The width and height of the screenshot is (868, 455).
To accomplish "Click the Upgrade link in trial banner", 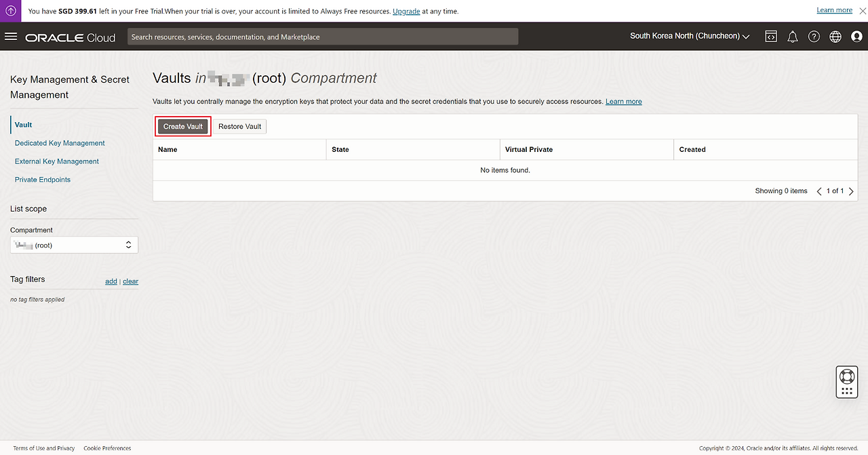I will pyautogui.click(x=406, y=11).
